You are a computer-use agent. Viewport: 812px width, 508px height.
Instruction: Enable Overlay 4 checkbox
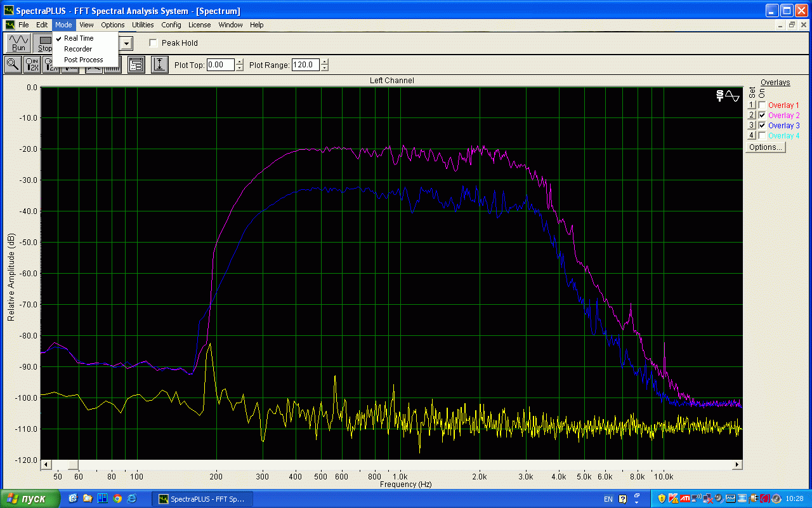point(762,136)
